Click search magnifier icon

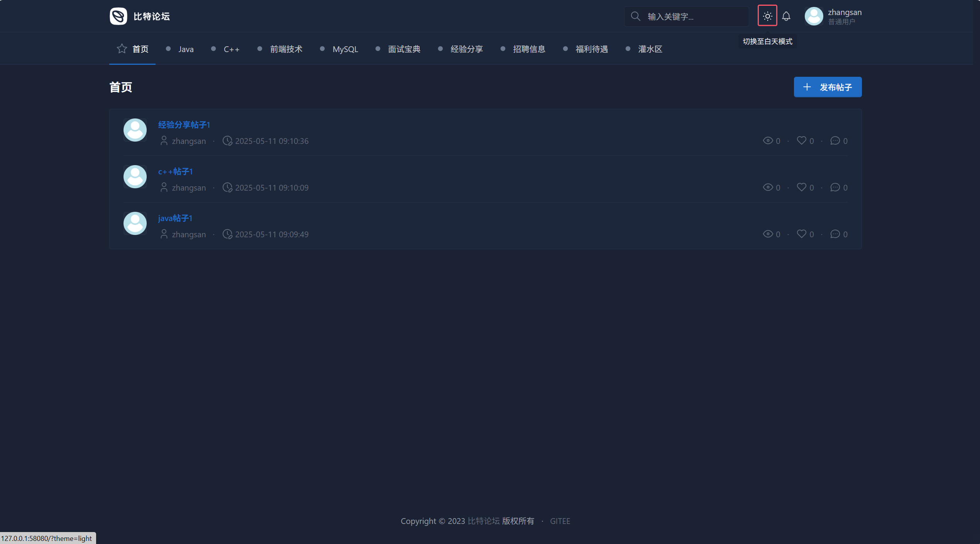click(x=635, y=16)
